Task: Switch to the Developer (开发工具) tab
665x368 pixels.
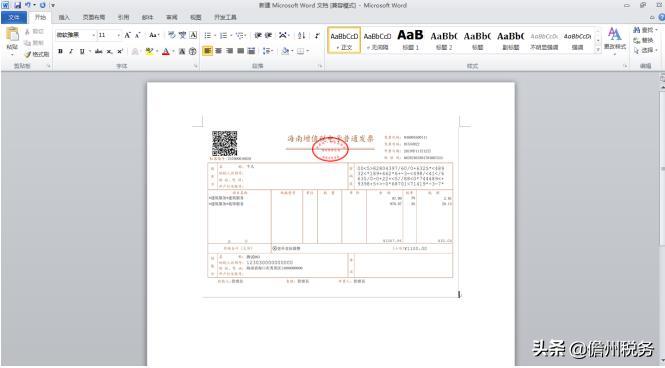Action: click(x=225, y=17)
